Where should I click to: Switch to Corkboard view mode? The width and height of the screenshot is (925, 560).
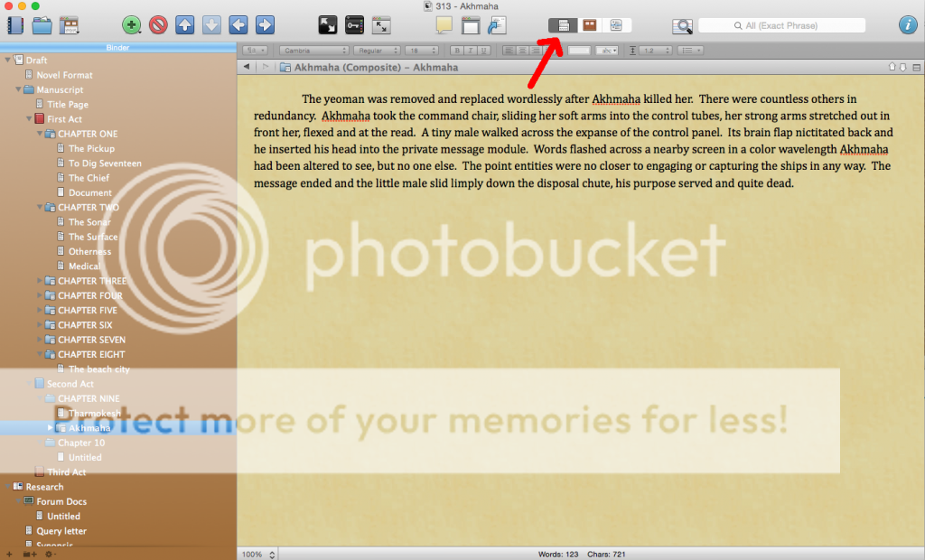point(589,25)
